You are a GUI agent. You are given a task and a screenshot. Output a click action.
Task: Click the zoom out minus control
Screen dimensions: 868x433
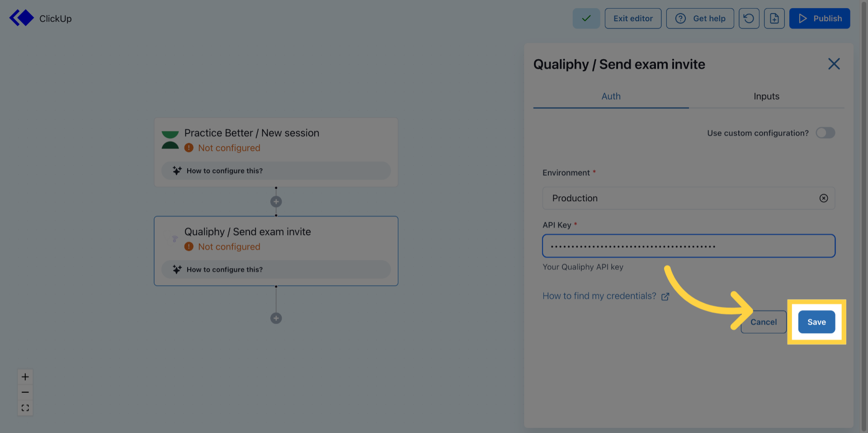(25, 392)
